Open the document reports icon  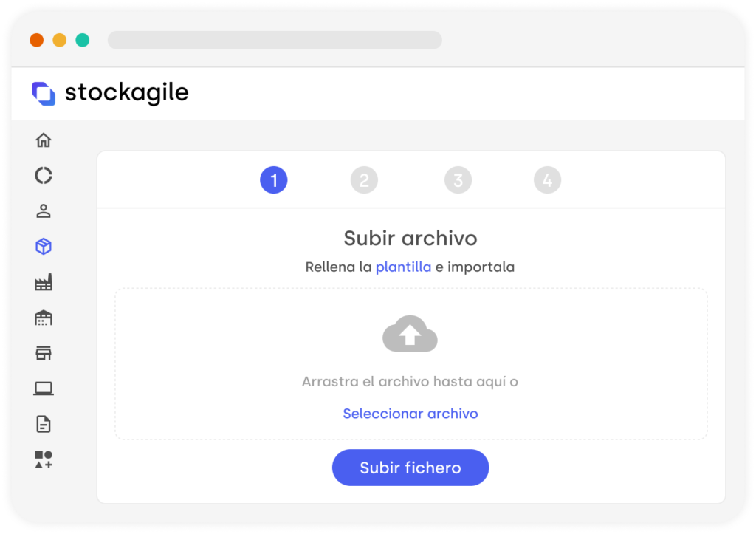(44, 424)
